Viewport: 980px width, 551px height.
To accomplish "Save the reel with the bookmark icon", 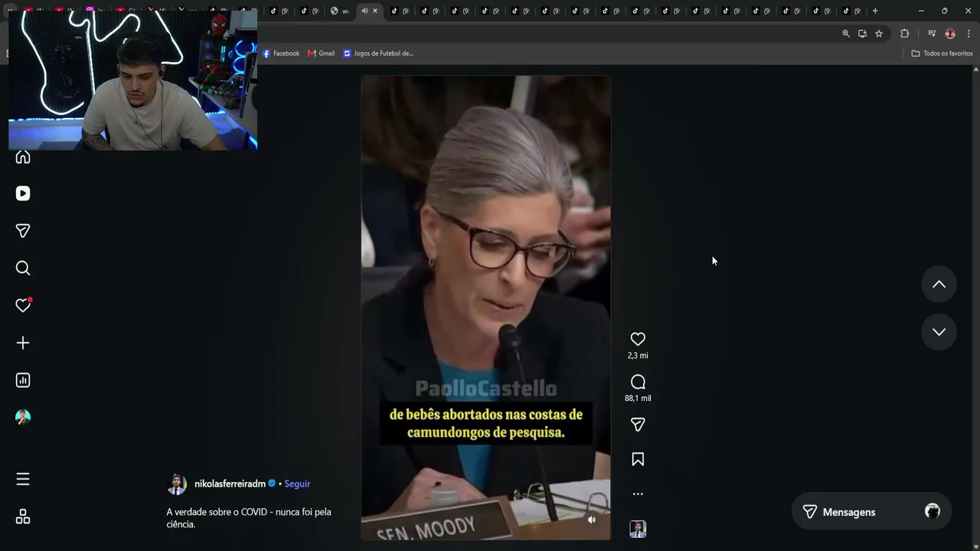I will click(638, 459).
